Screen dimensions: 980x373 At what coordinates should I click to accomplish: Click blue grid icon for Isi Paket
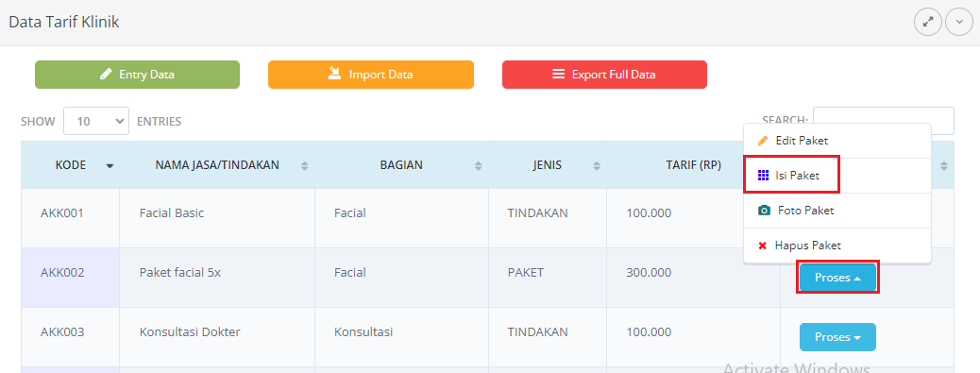[x=763, y=176]
